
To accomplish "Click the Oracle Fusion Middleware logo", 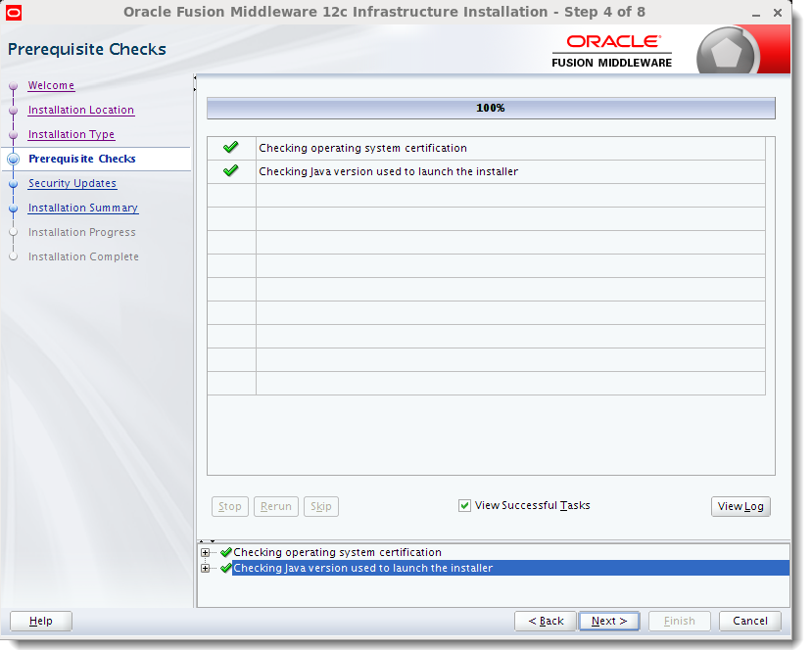I will click(x=612, y=47).
